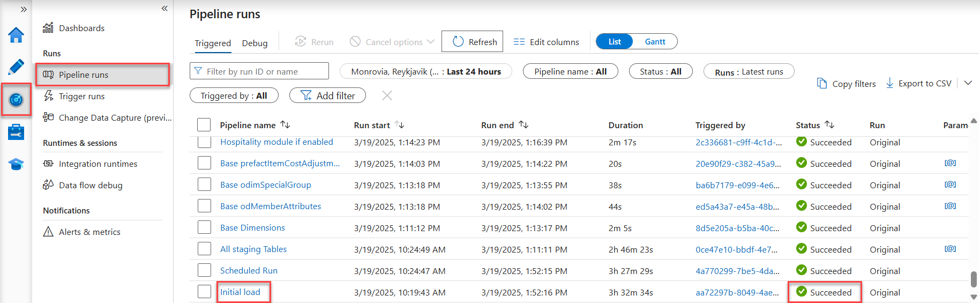Open the Author pencil icon
The image size is (980, 303).
click(x=16, y=67)
